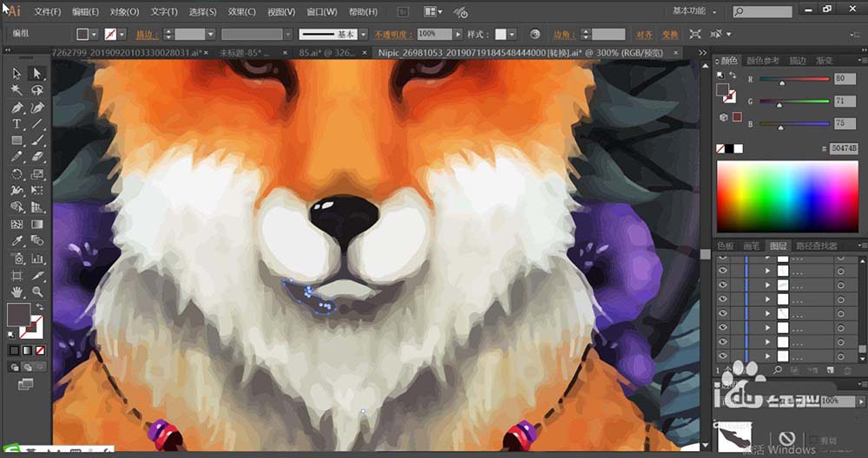Click the G green channel slider
868x458 pixels.
pyautogui.click(x=794, y=101)
